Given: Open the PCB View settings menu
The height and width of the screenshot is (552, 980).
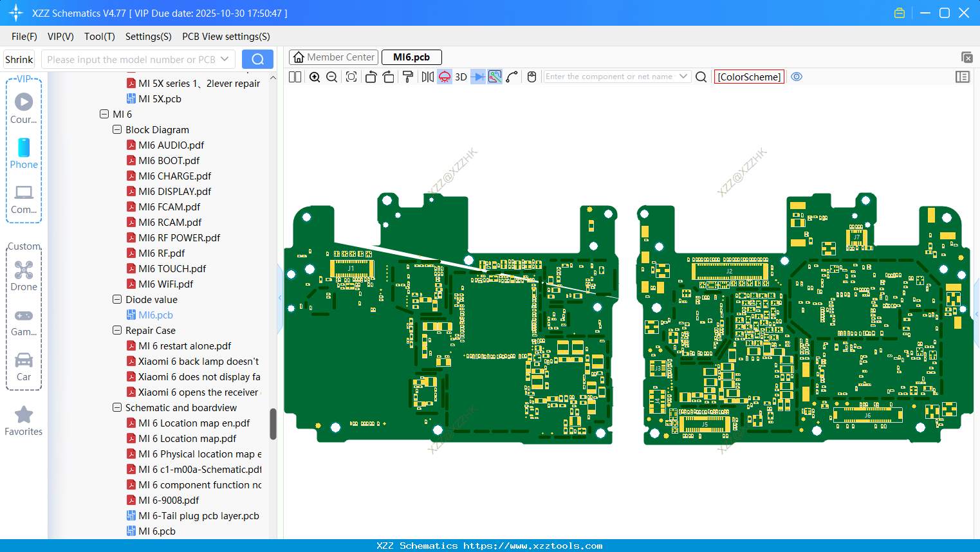Looking at the screenshot, I should tap(226, 37).
